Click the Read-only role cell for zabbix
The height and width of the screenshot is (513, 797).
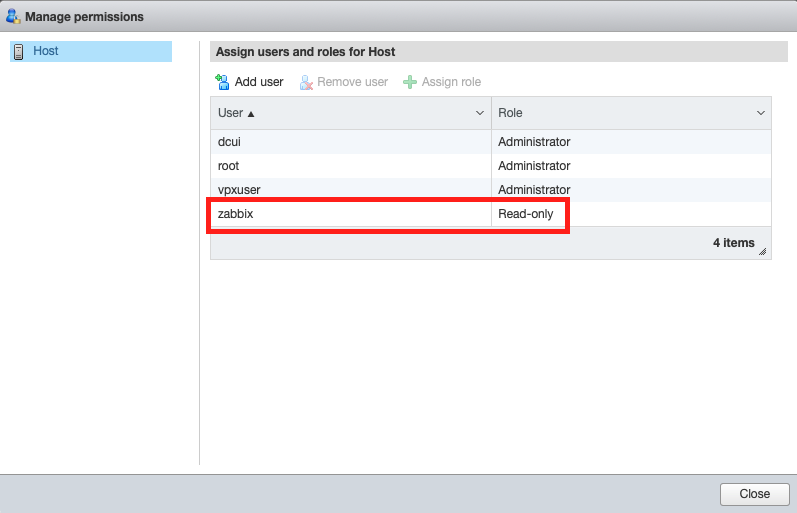[x=526, y=214]
